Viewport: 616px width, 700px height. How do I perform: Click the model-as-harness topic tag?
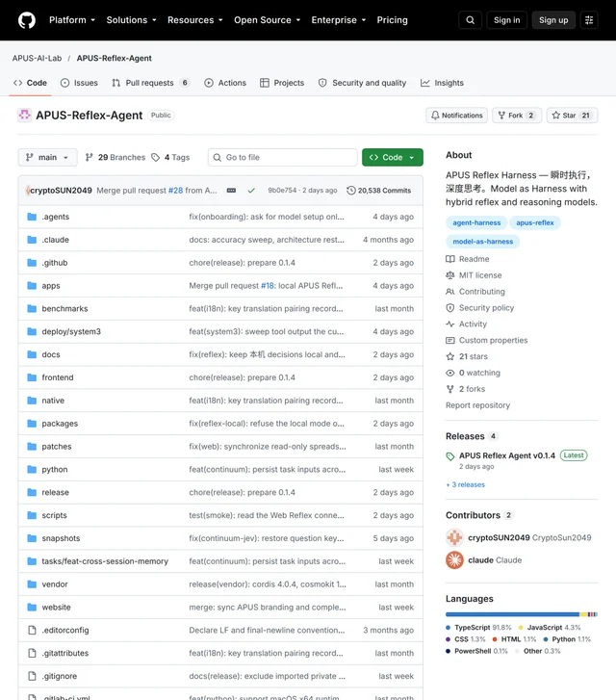point(482,242)
